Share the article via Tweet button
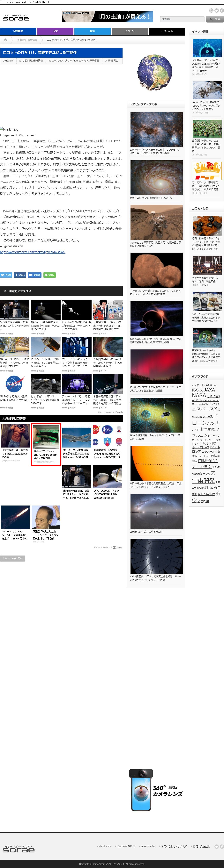Screen dimensions: 224x868 6,275
